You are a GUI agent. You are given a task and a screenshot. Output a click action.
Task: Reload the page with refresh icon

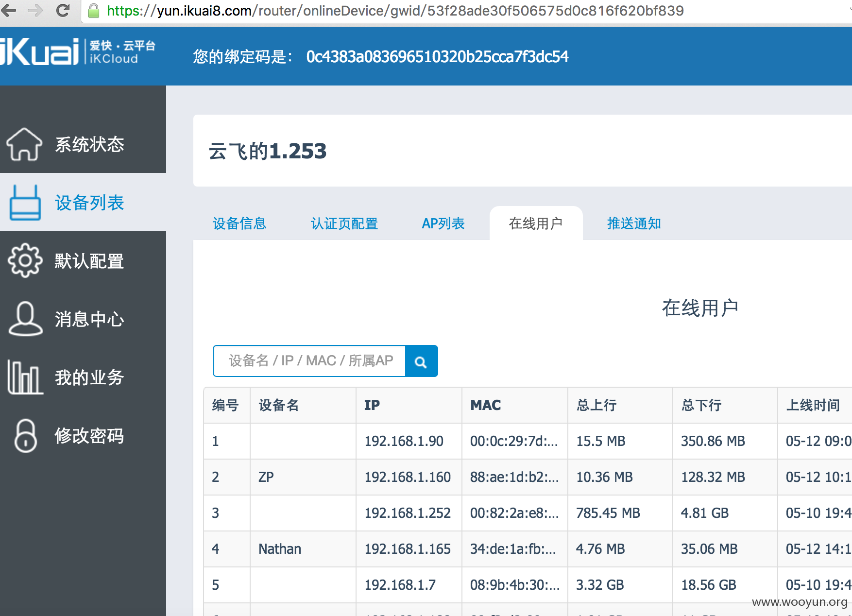[x=63, y=10]
